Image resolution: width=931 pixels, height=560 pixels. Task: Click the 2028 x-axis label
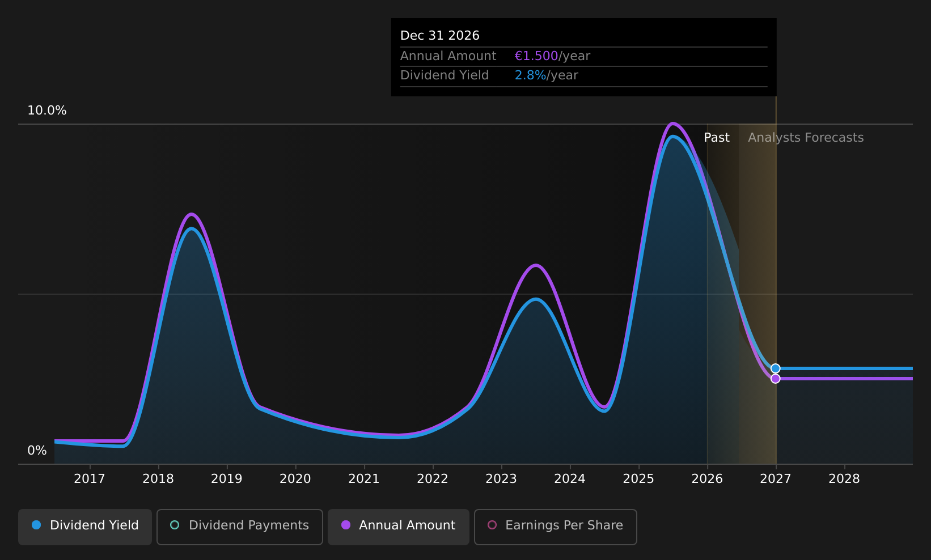click(844, 479)
